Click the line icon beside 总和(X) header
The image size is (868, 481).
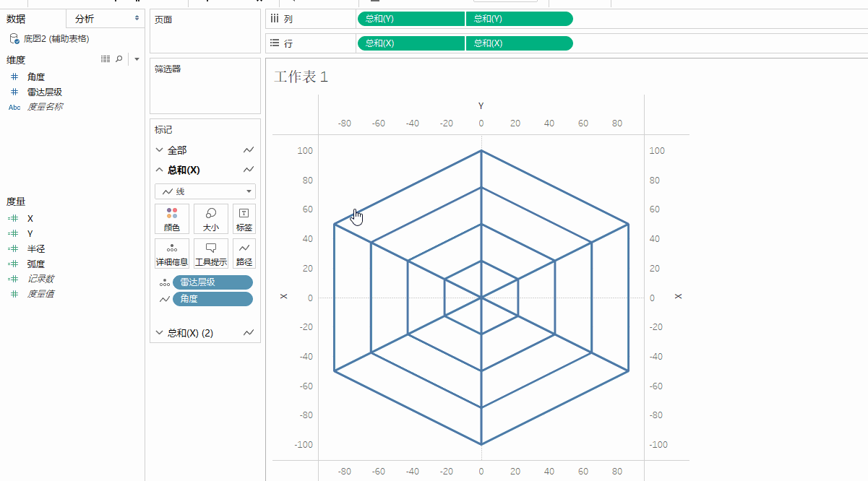pos(249,170)
